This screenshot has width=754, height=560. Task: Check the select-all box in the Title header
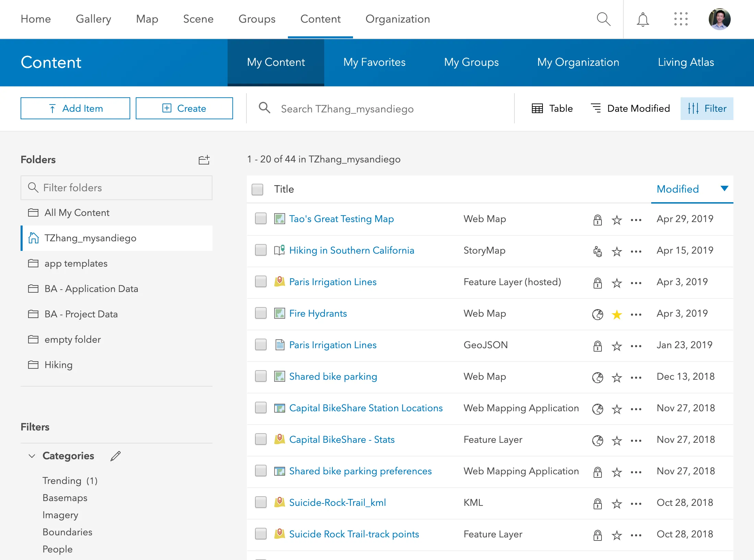click(x=257, y=189)
